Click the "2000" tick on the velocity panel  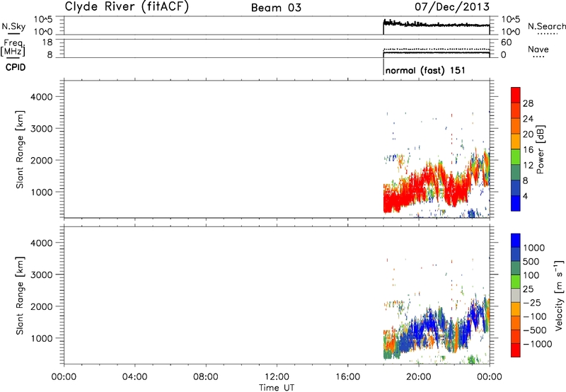[41, 306]
